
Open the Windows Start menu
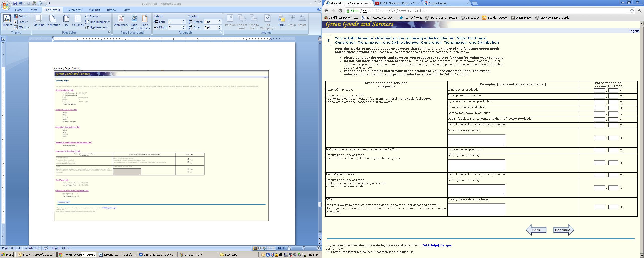7,255
